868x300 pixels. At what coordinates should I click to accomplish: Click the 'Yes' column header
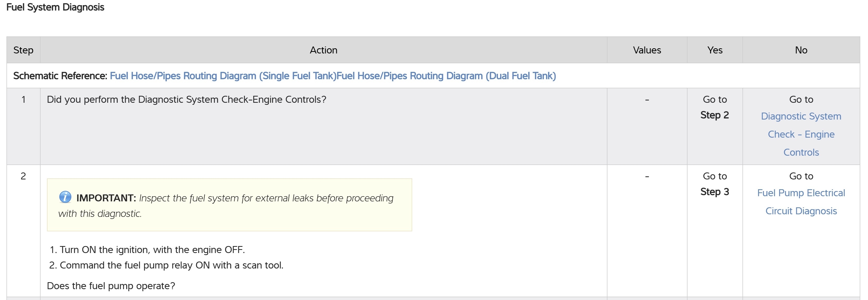point(715,50)
